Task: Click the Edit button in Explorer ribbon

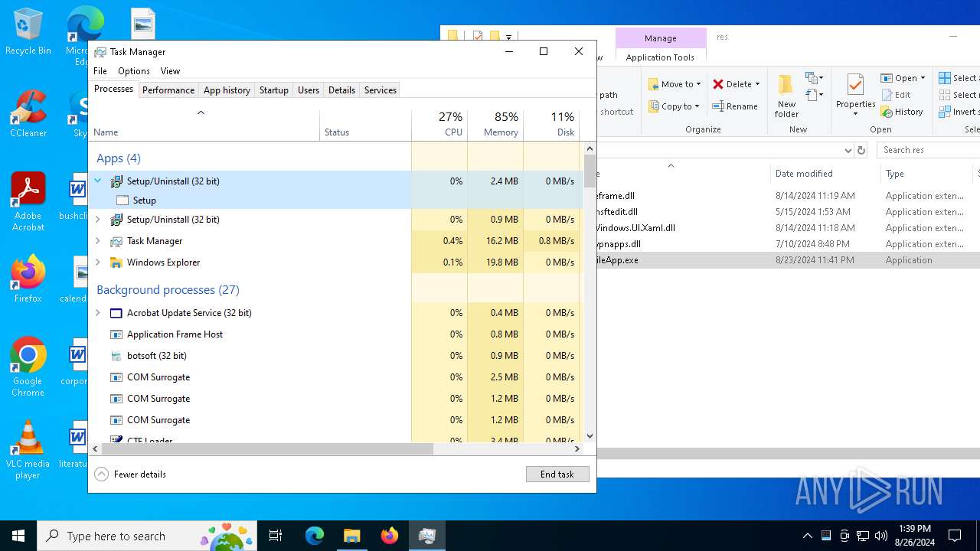Action: point(896,95)
